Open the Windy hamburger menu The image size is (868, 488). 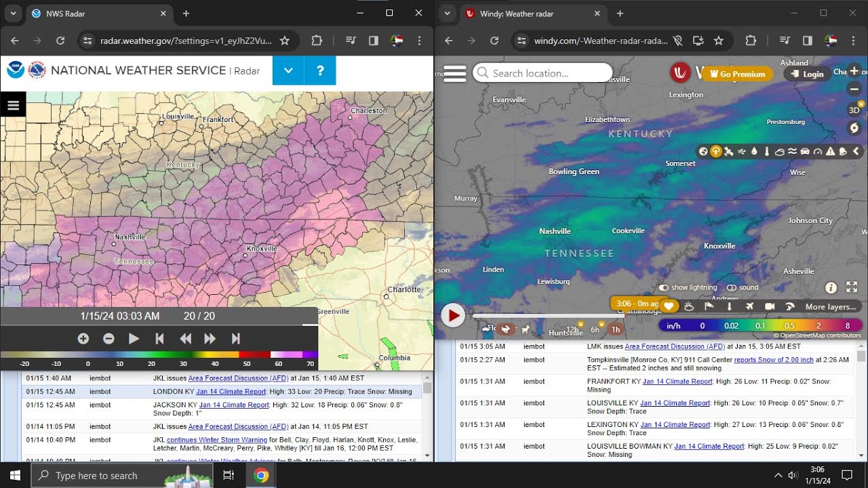454,73
